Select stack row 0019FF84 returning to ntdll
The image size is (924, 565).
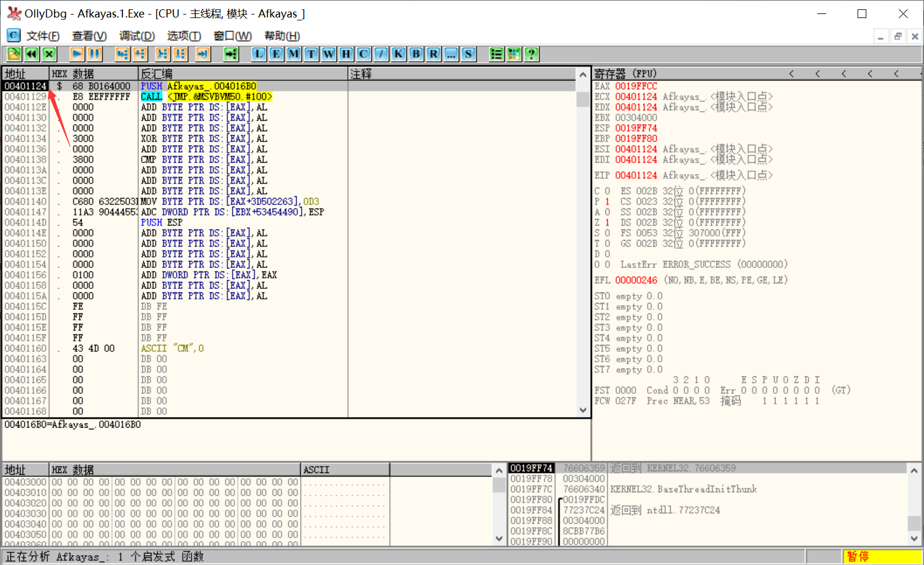coord(707,510)
